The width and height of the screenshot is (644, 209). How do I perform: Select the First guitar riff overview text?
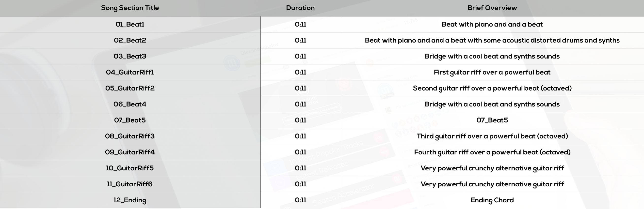pyautogui.click(x=492, y=73)
